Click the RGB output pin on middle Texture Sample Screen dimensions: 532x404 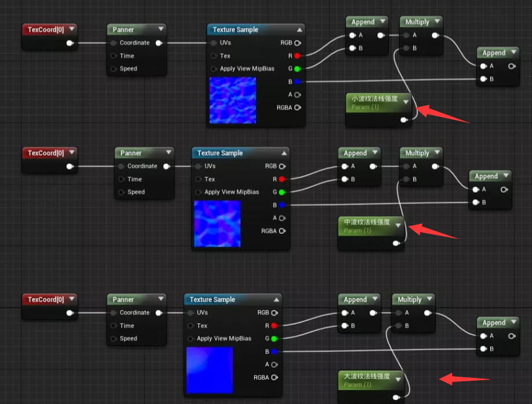[x=281, y=166]
